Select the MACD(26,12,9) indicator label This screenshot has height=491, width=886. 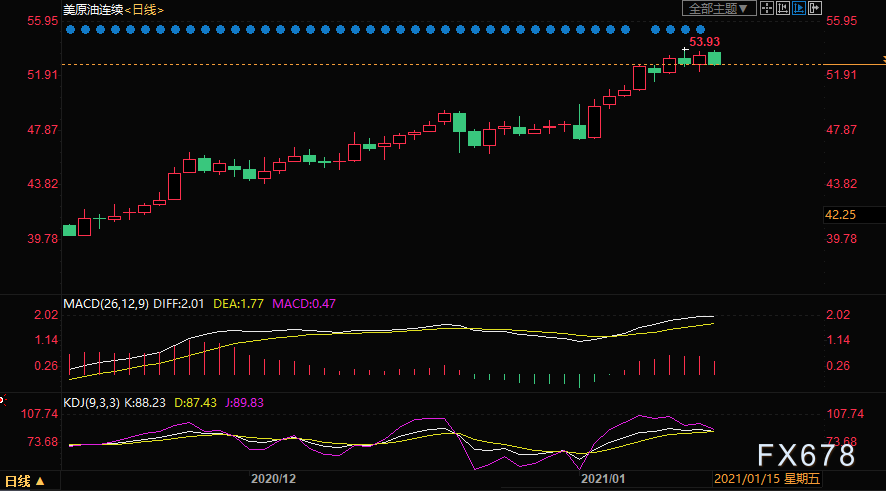click(x=106, y=304)
